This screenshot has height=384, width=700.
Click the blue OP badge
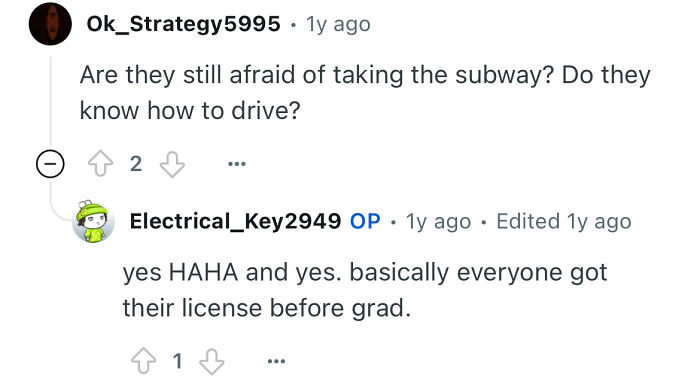pos(365,221)
